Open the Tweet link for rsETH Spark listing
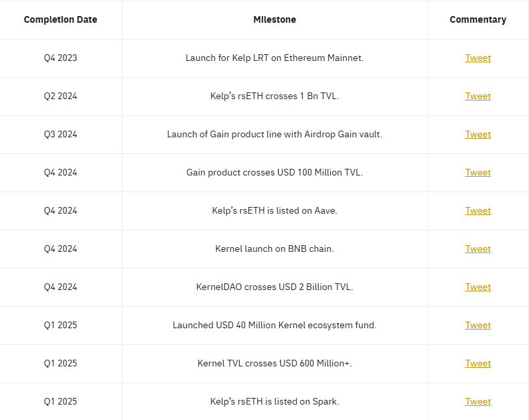Viewport: 529px width, 420px height. tap(477, 402)
